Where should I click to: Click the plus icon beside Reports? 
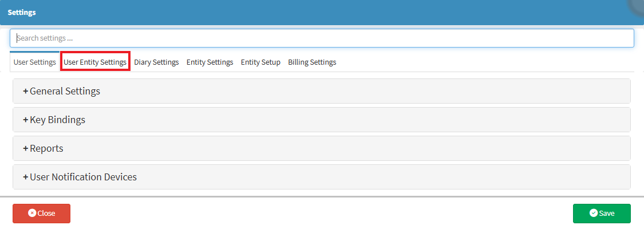click(26, 149)
